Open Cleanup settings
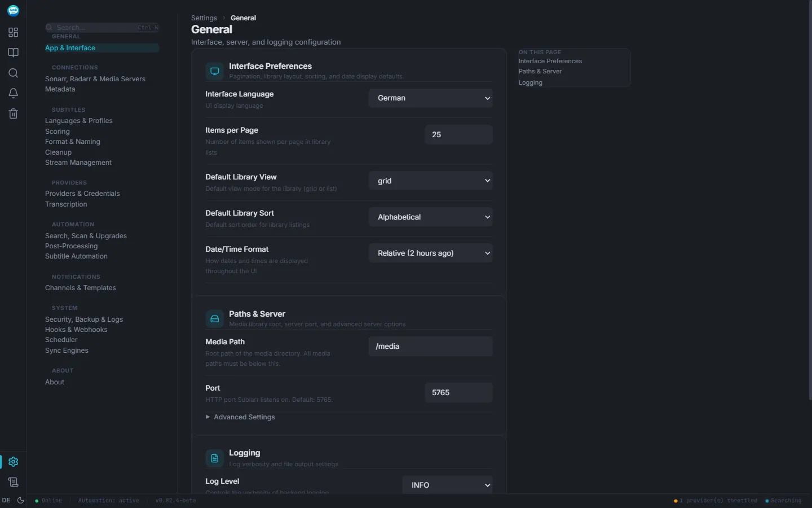The height and width of the screenshot is (508, 812). (58, 152)
